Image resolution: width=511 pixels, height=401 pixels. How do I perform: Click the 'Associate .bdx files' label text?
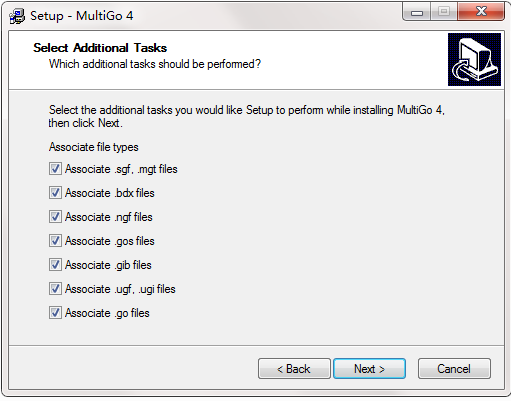click(x=110, y=193)
